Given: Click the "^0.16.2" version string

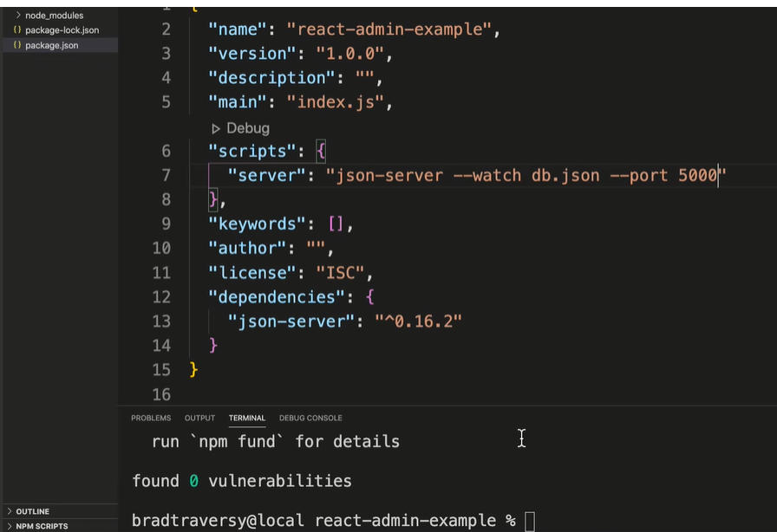Looking at the screenshot, I should (x=418, y=321).
